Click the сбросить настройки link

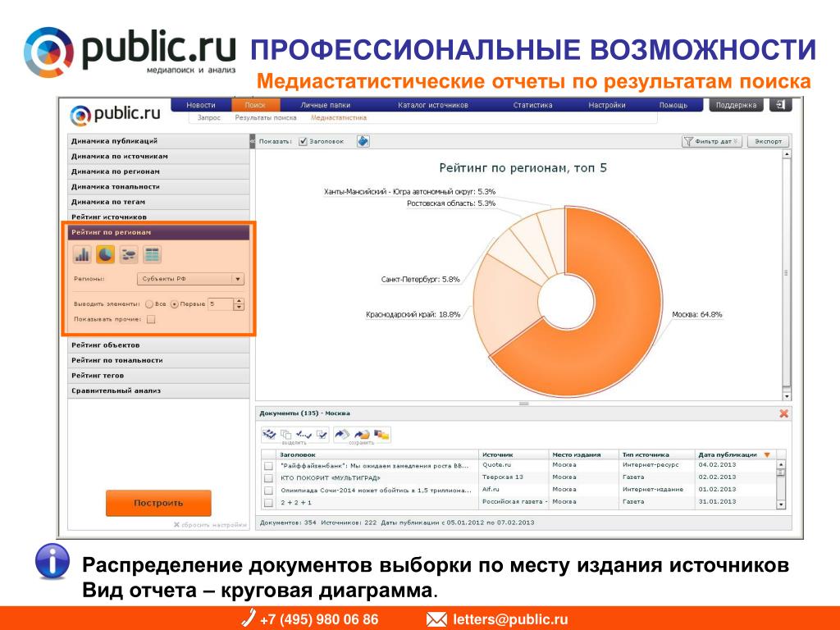[210, 524]
